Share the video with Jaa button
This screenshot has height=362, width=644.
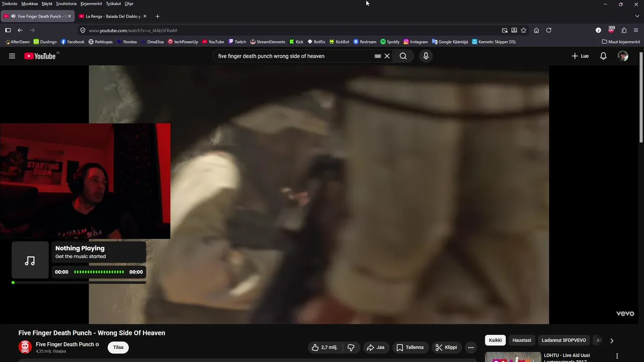[x=376, y=347]
